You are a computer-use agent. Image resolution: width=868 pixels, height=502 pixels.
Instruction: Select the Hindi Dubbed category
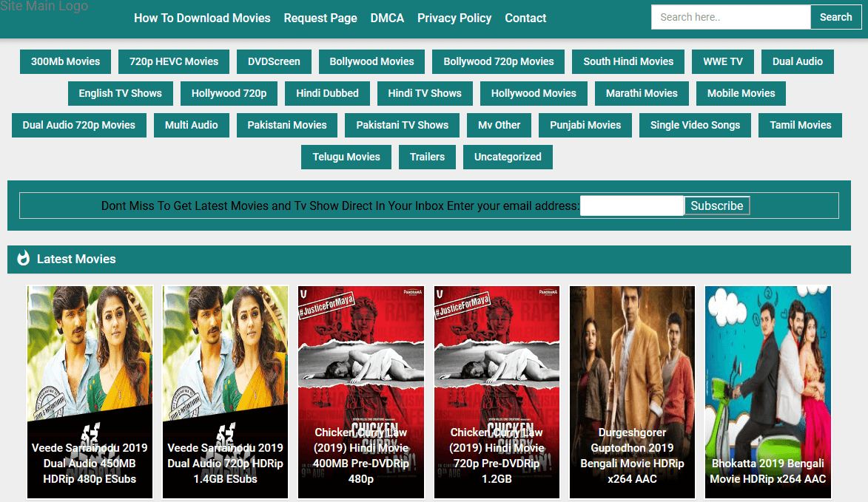tap(327, 93)
